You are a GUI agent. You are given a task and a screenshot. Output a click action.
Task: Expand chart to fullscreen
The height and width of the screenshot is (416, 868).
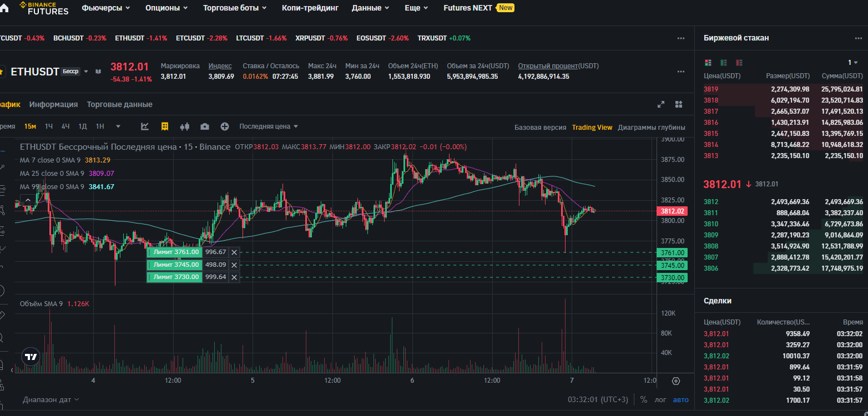[661, 104]
